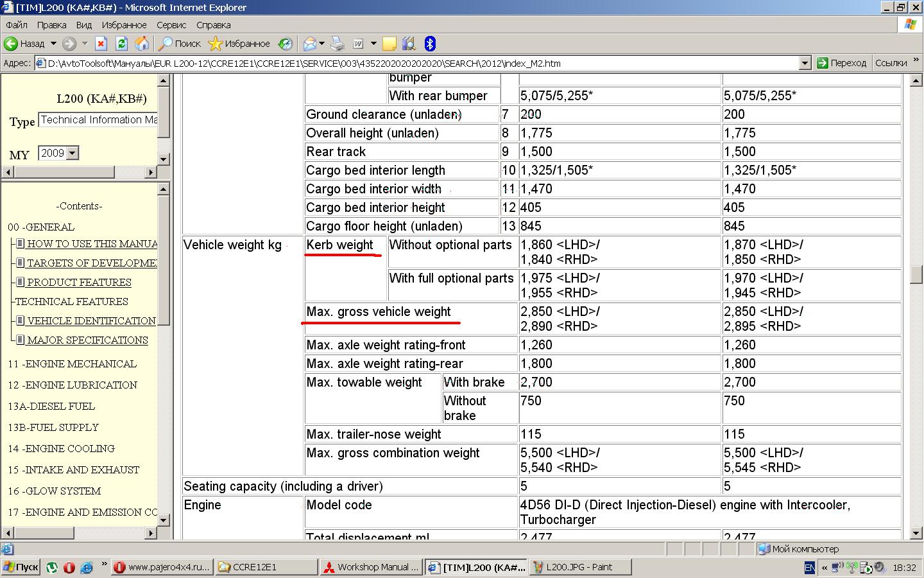
Task: Open the Search (Поиск) magnifier
Action: coord(180,44)
